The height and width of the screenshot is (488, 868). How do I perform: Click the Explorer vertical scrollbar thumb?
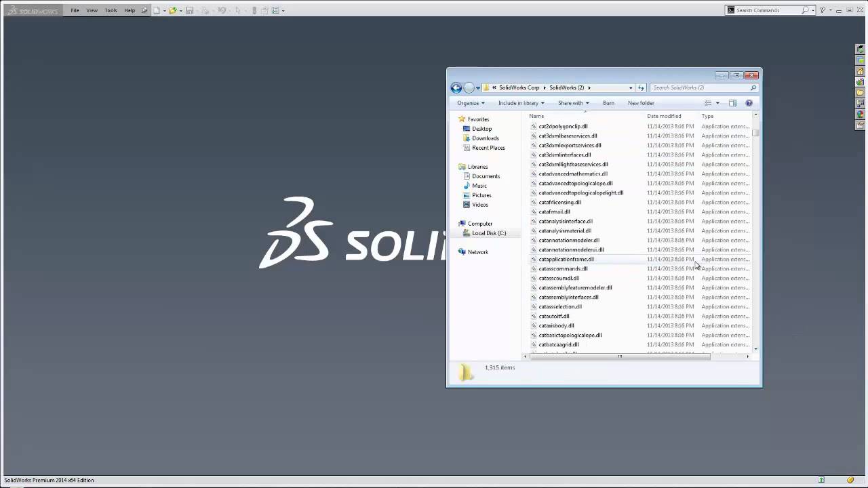(755, 132)
